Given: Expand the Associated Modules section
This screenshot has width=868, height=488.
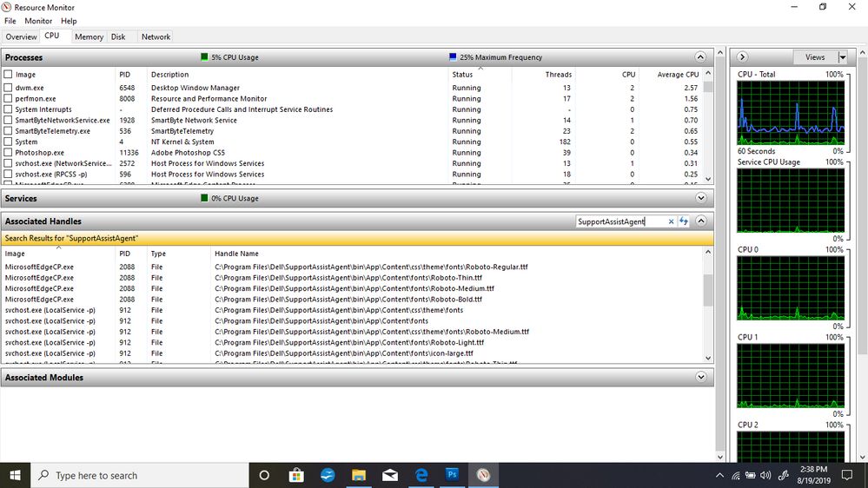Looking at the screenshot, I should (x=701, y=378).
